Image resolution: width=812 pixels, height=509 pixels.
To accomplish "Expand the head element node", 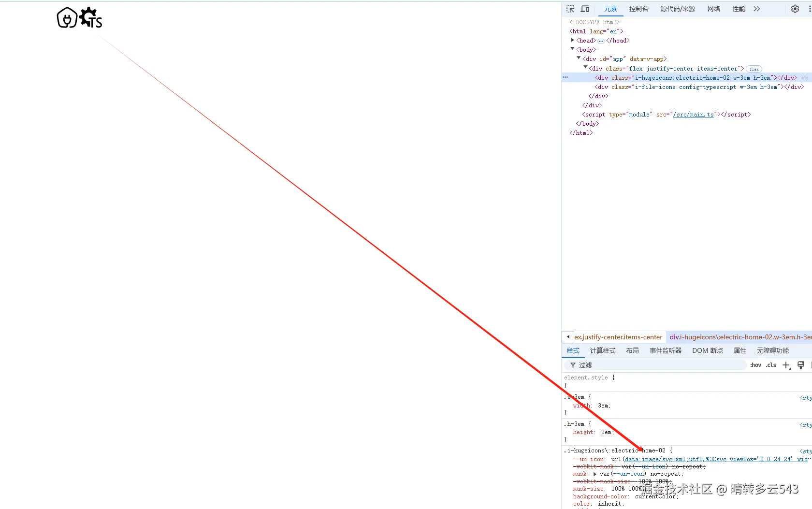I will click(572, 40).
